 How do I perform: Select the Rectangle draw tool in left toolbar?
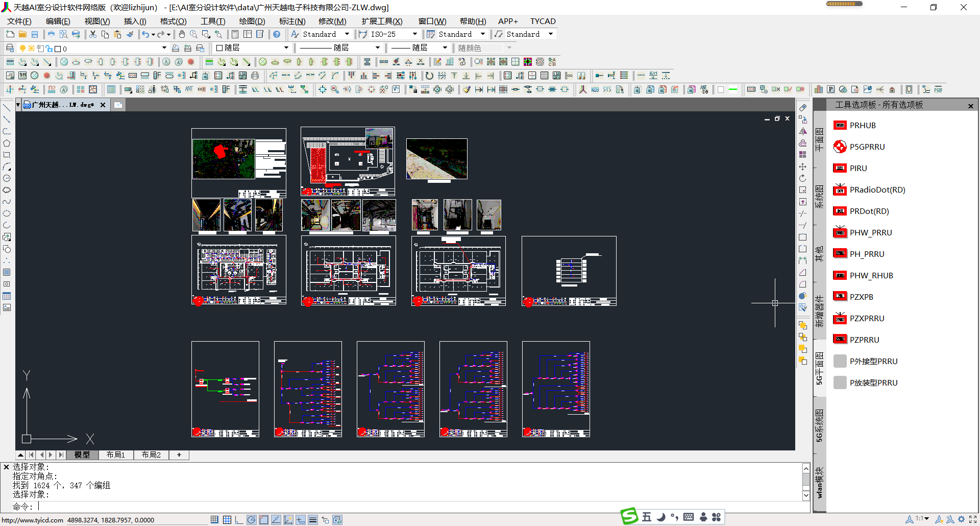point(7,155)
